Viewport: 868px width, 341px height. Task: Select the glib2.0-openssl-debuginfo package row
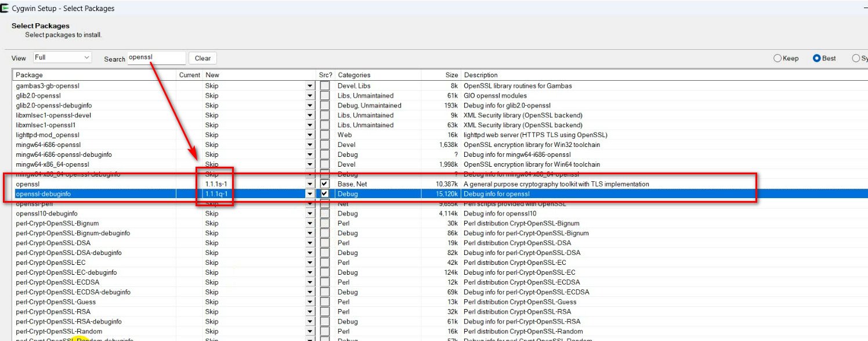[x=440, y=105]
